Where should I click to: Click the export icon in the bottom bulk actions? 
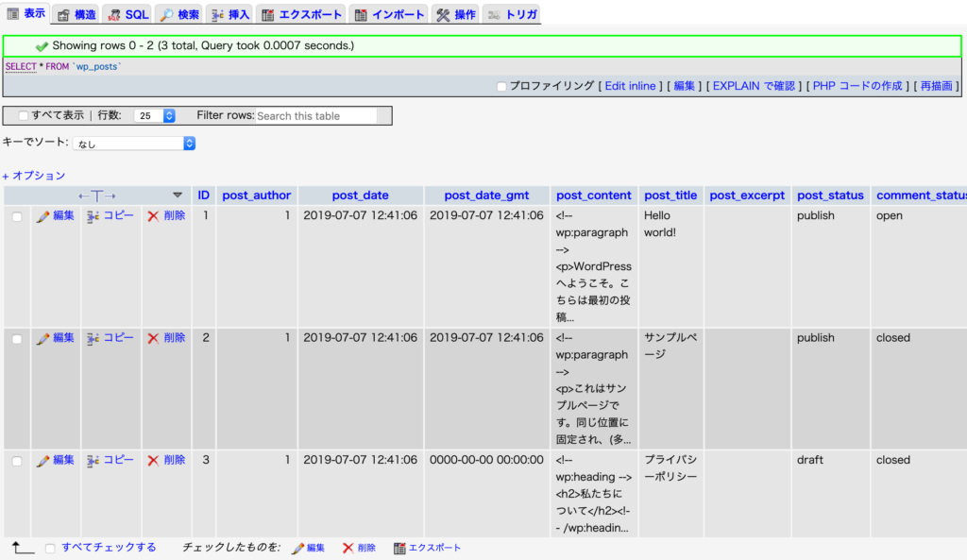[399, 548]
